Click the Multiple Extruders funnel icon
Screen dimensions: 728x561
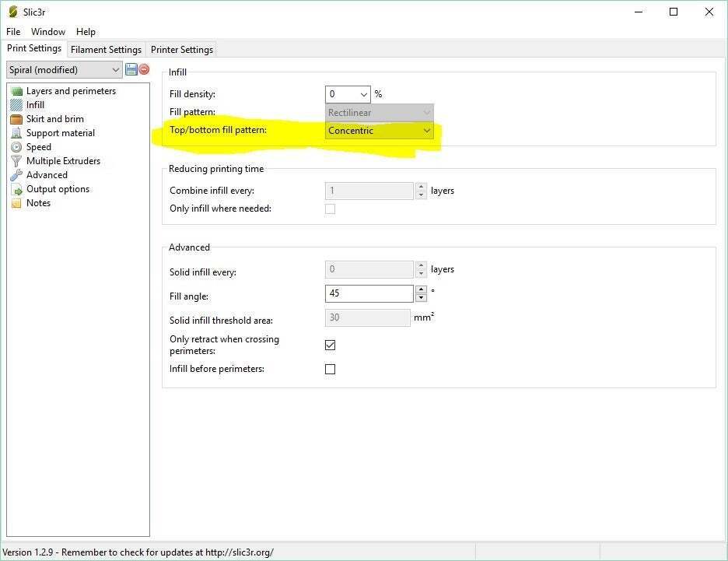16,161
